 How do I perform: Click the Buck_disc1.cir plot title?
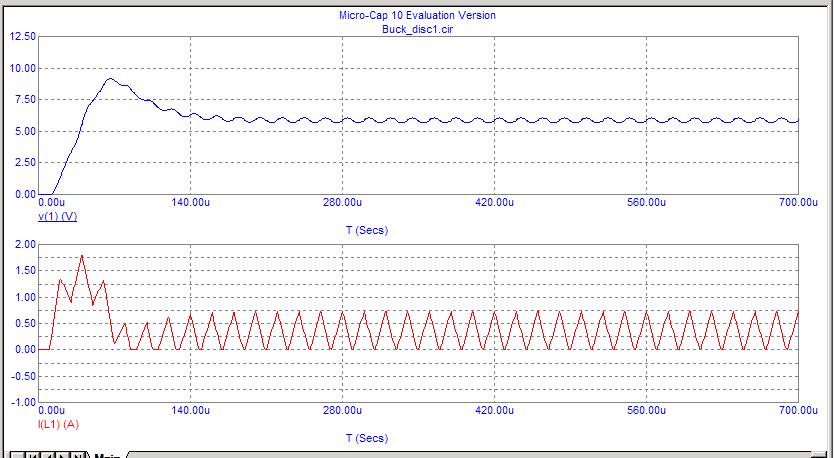pyautogui.click(x=417, y=29)
